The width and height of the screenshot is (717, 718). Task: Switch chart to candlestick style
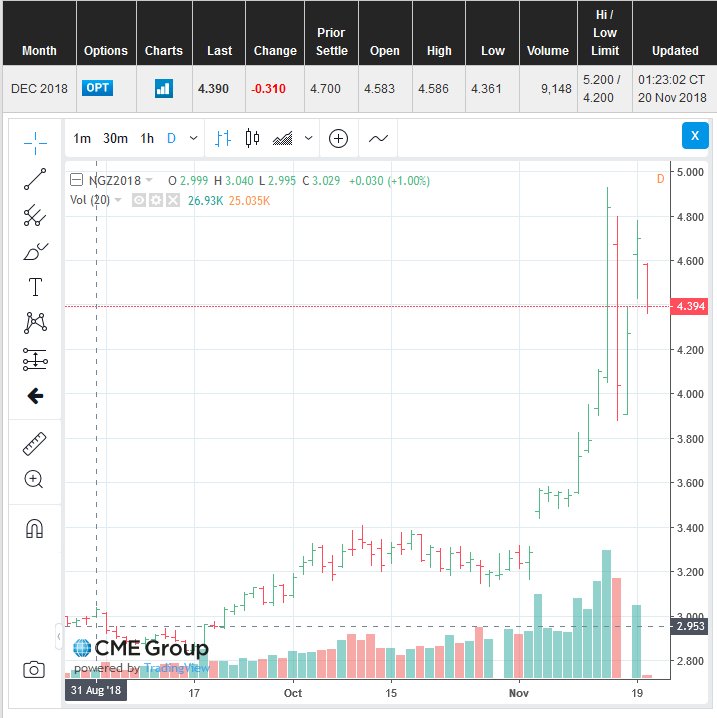[x=252, y=138]
